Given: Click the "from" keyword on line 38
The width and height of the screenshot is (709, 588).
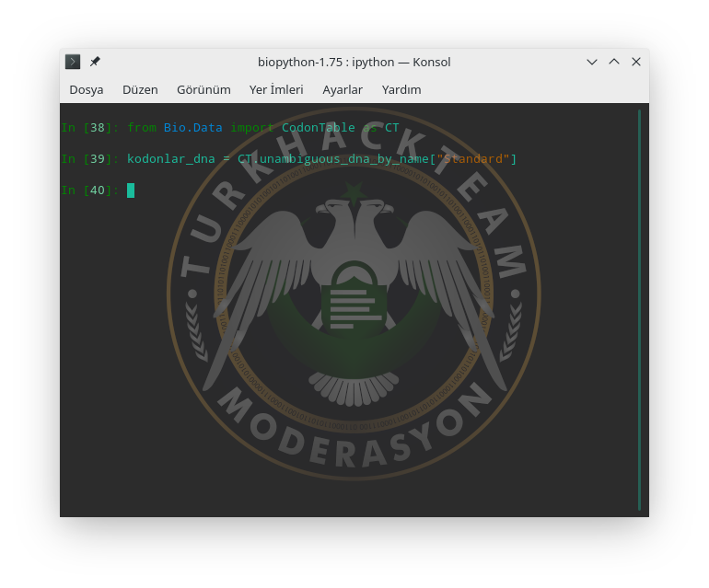Looking at the screenshot, I should pos(142,128).
